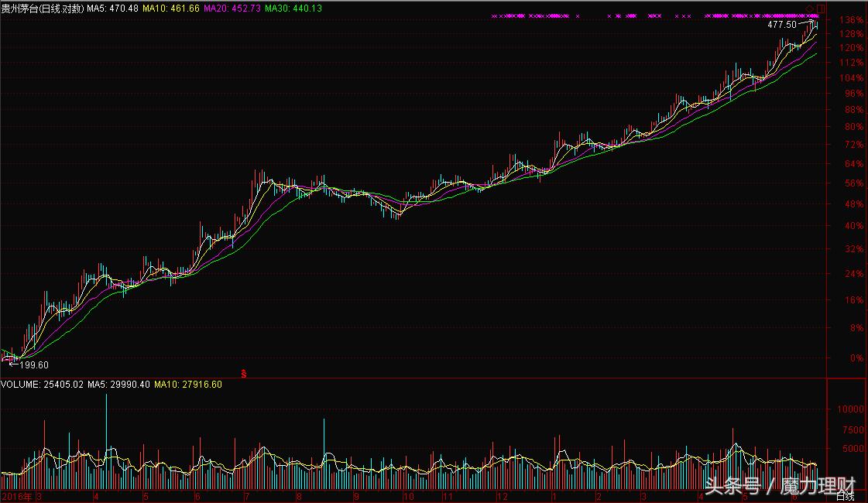Click the volume MA10: 27916.60 label
The width and height of the screenshot is (868, 503).
point(187,384)
